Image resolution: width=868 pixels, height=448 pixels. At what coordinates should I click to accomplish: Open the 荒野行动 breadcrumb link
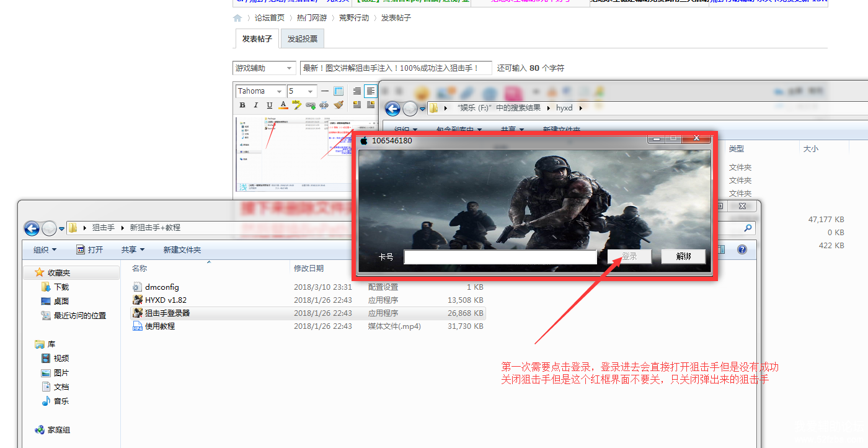pyautogui.click(x=354, y=18)
